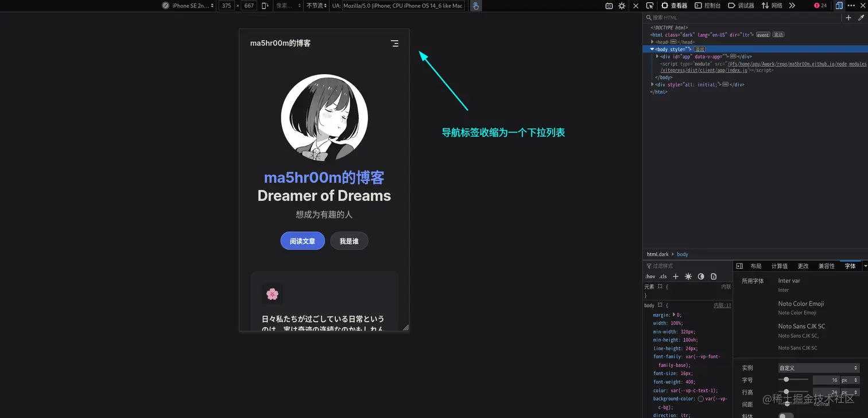The height and width of the screenshot is (418, 868).
Task: Expand the head element node
Action: [653, 42]
